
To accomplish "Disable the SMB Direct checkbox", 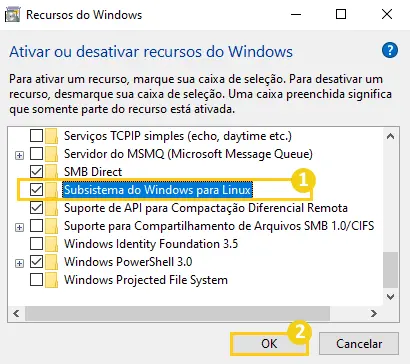I will click(x=36, y=172).
